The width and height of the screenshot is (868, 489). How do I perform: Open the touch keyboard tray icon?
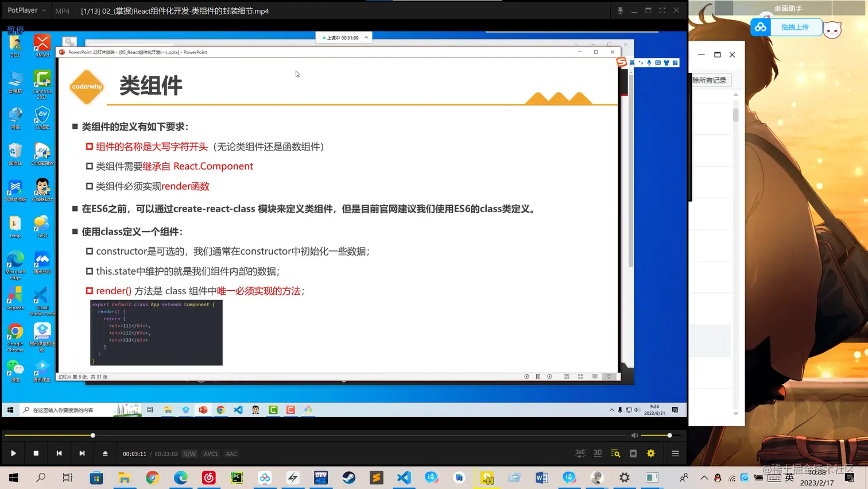pyautogui.click(x=774, y=478)
